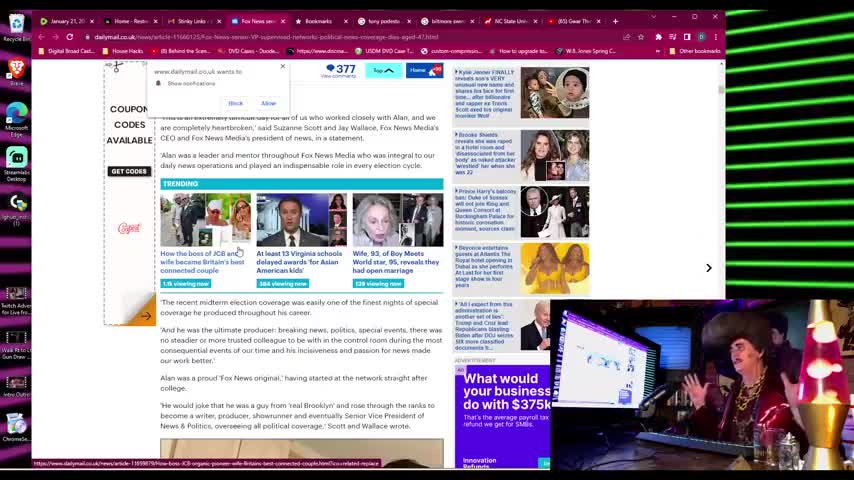This screenshot has width=854, height=480.
Task: Open the Boy Meets World star headline link
Action: (396, 262)
